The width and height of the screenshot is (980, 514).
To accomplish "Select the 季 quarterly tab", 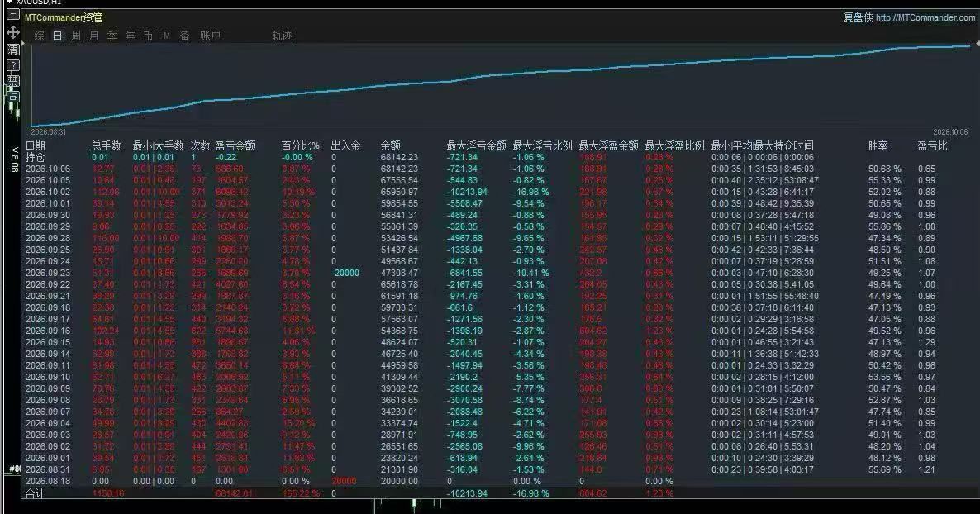I will click(112, 36).
